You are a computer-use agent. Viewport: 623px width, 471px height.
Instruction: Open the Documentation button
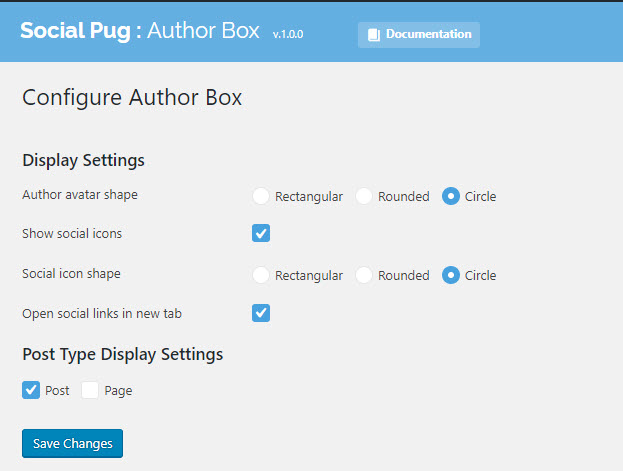coord(419,35)
